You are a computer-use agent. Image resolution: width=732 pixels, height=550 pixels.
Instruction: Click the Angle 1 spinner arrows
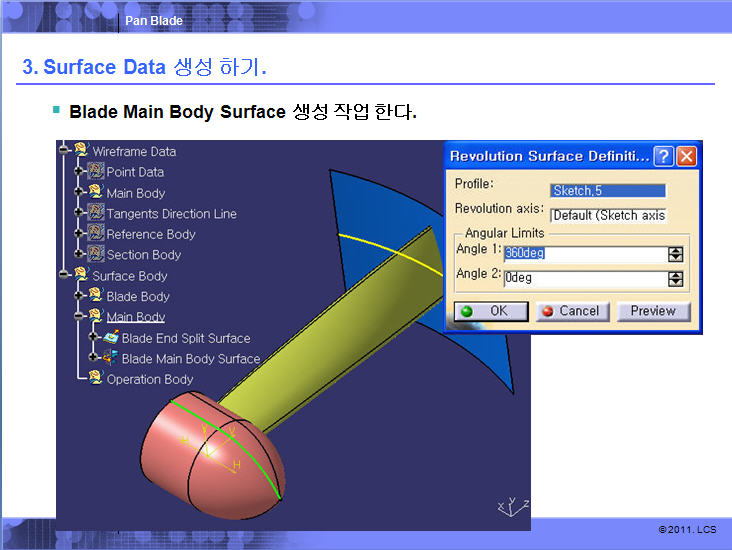676,254
